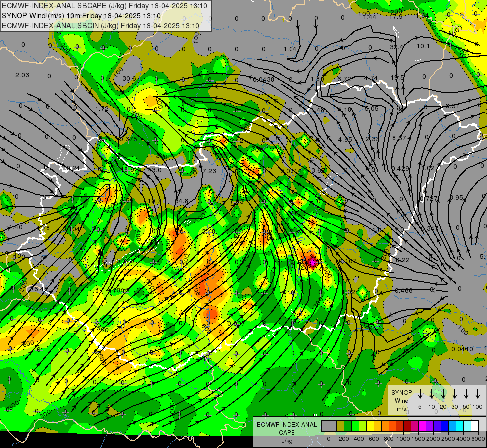Viewport: 487px width, 448px height.
Task: Click the 0.0440 value on the map
Action: tap(462, 349)
